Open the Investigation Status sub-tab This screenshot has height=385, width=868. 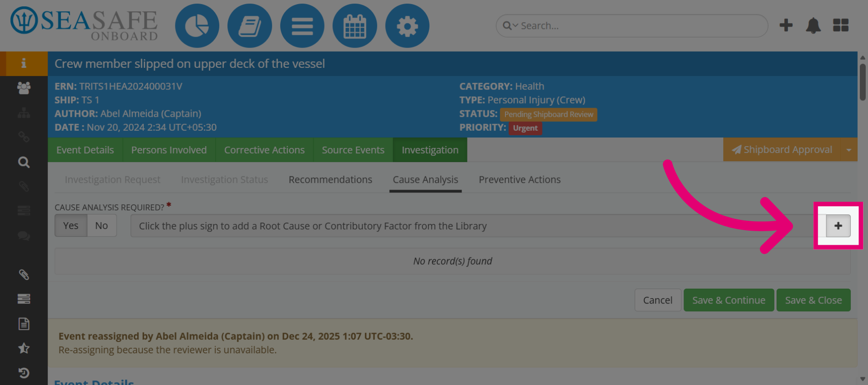[x=224, y=180]
